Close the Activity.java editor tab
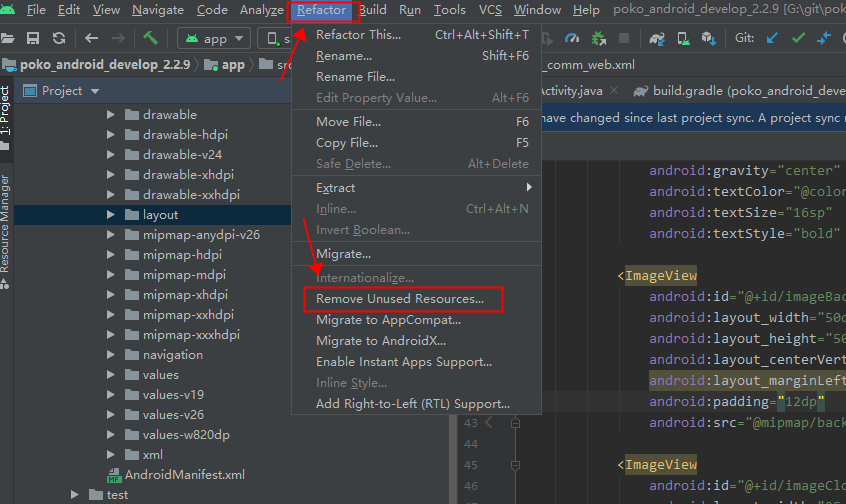The height and width of the screenshot is (504, 846). tap(614, 91)
